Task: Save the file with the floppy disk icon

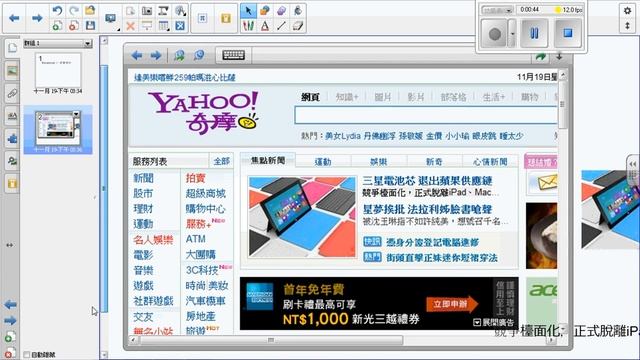Action: point(90,26)
